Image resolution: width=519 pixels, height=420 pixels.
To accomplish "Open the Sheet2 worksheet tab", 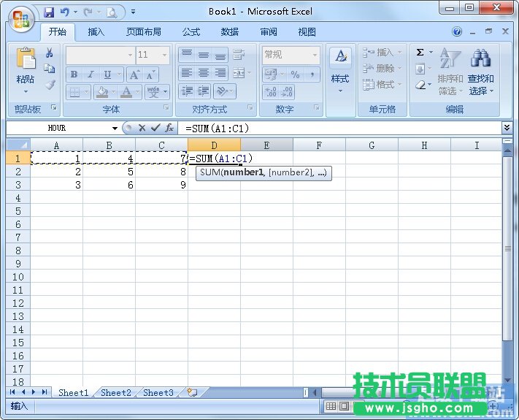I will (116, 392).
